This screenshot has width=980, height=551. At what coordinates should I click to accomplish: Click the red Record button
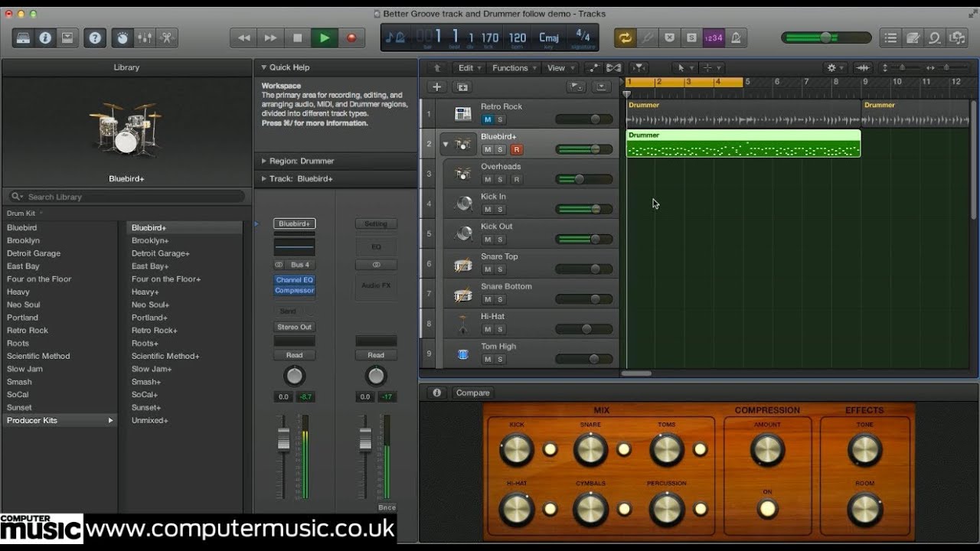(x=351, y=37)
